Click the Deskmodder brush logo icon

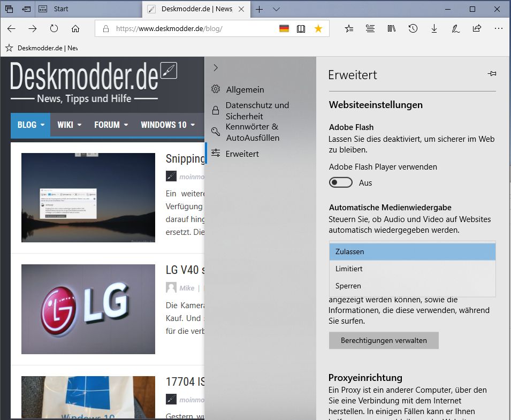(169, 71)
